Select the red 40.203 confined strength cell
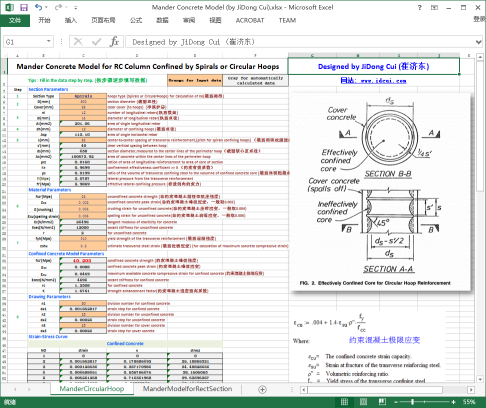Viewport: 486px width, 408px height. pos(83,261)
